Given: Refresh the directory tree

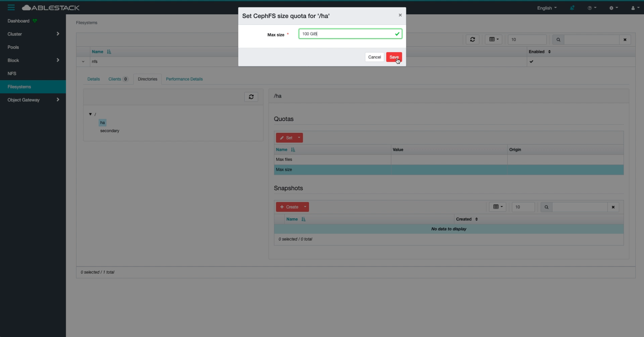Looking at the screenshot, I should [x=251, y=97].
